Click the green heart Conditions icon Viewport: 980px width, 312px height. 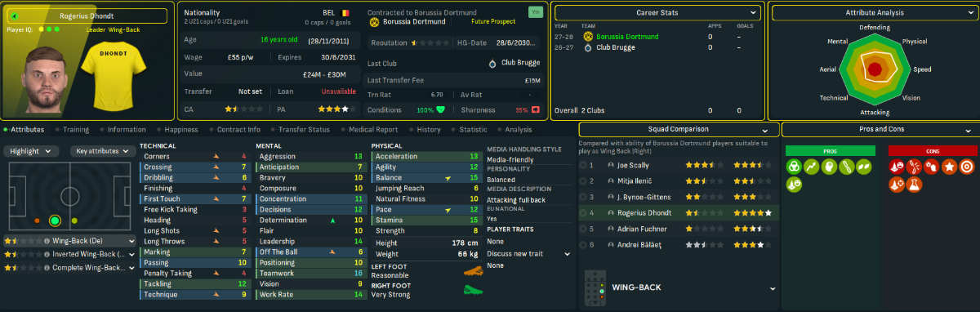tap(440, 109)
